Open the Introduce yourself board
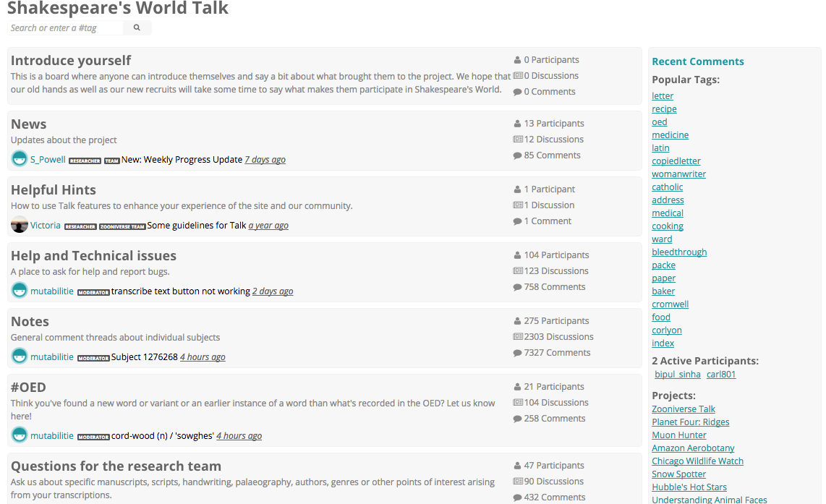The image size is (826, 504). (x=71, y=60)
